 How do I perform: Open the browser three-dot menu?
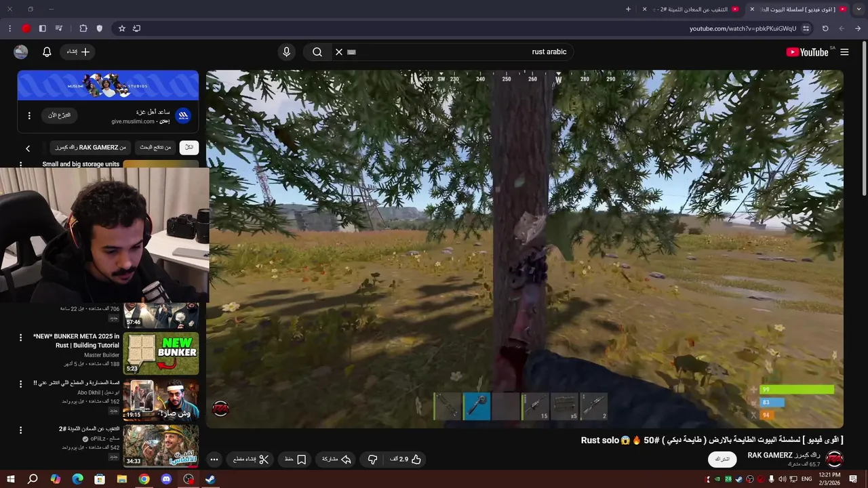pos(9,28)
